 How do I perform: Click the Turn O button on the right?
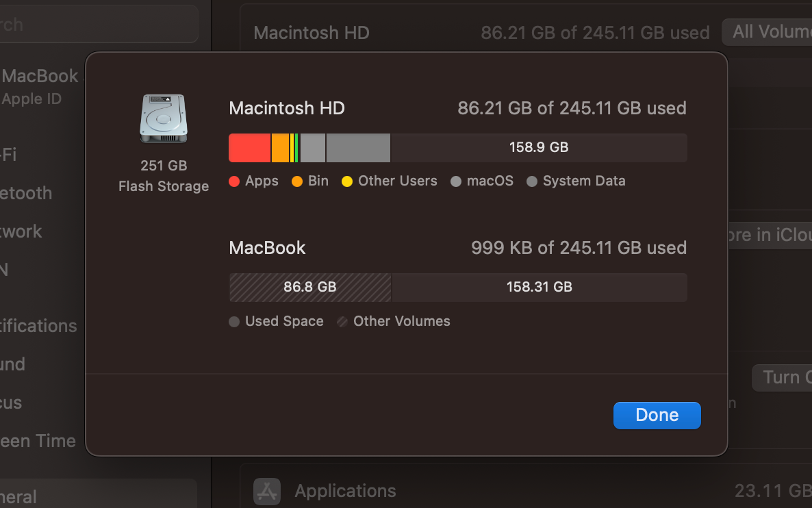coord(783,377)
